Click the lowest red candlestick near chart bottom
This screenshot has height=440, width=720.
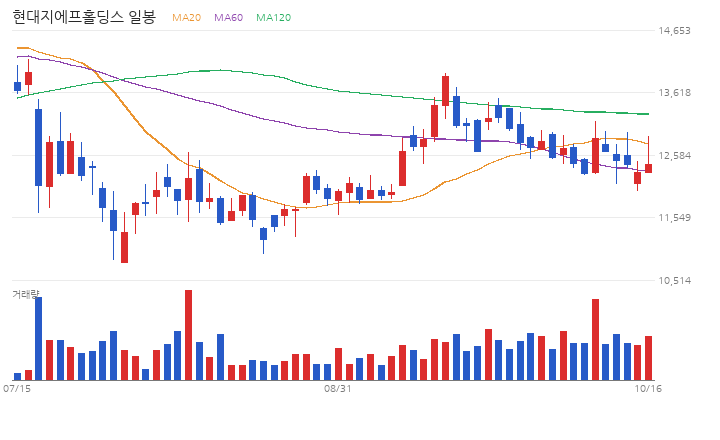(x=124, y=247)
